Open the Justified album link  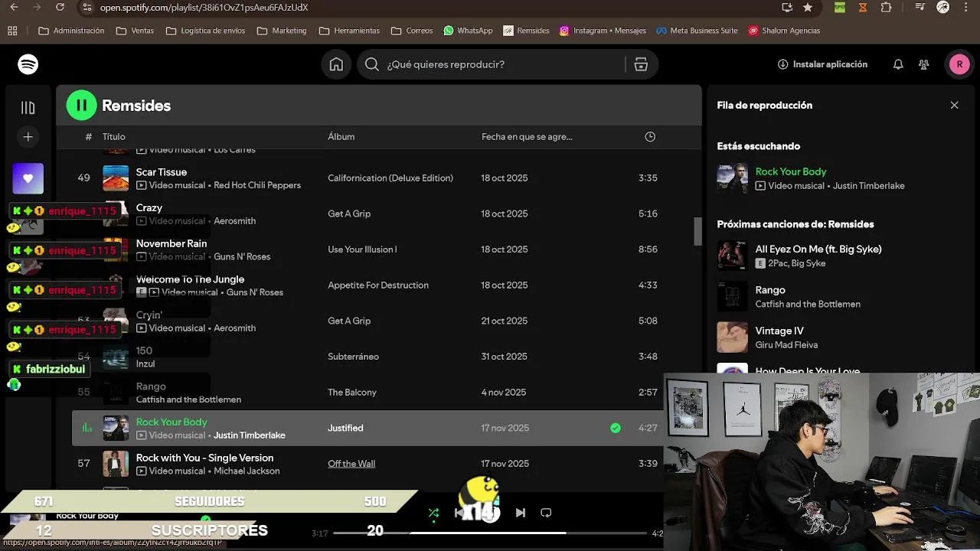(345, 428)
